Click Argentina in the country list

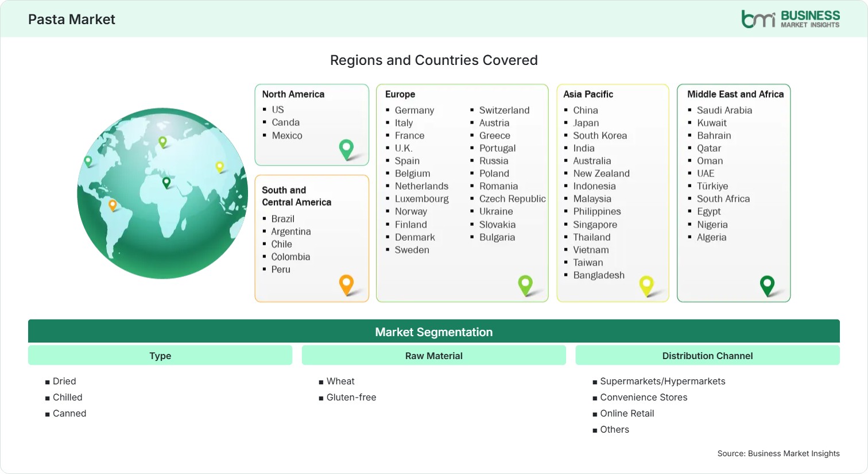pos(291,232)
